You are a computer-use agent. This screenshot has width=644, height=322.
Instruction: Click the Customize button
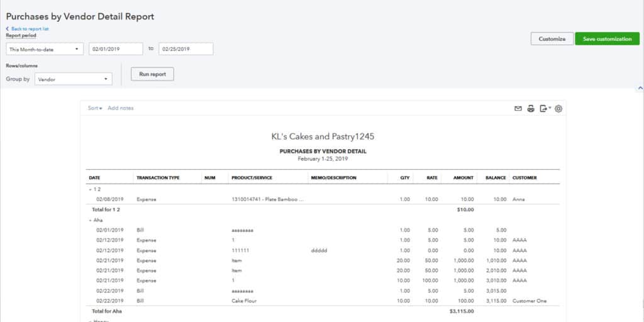coord(552,39)
